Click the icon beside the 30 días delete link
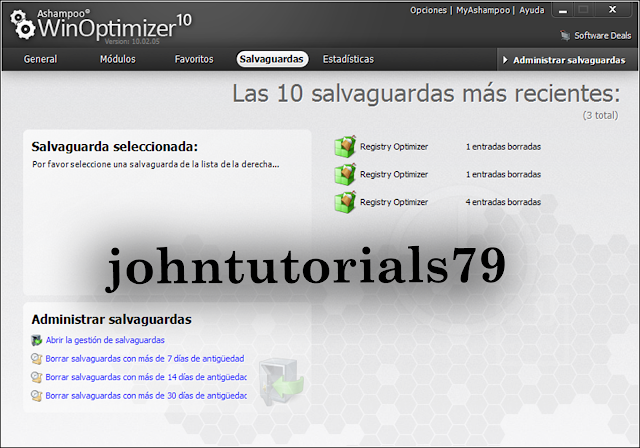This screenshot has width=640, height=448. pos(36,395)
